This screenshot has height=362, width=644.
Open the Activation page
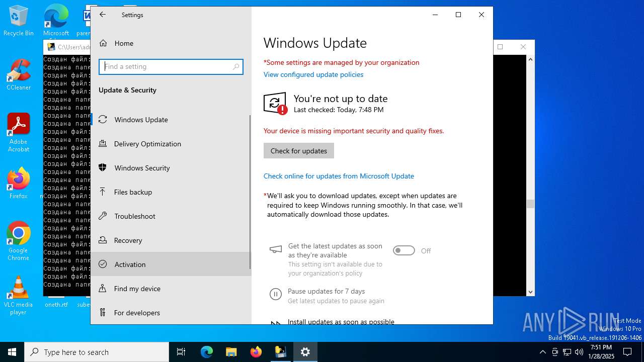click(x=171, y=264)
